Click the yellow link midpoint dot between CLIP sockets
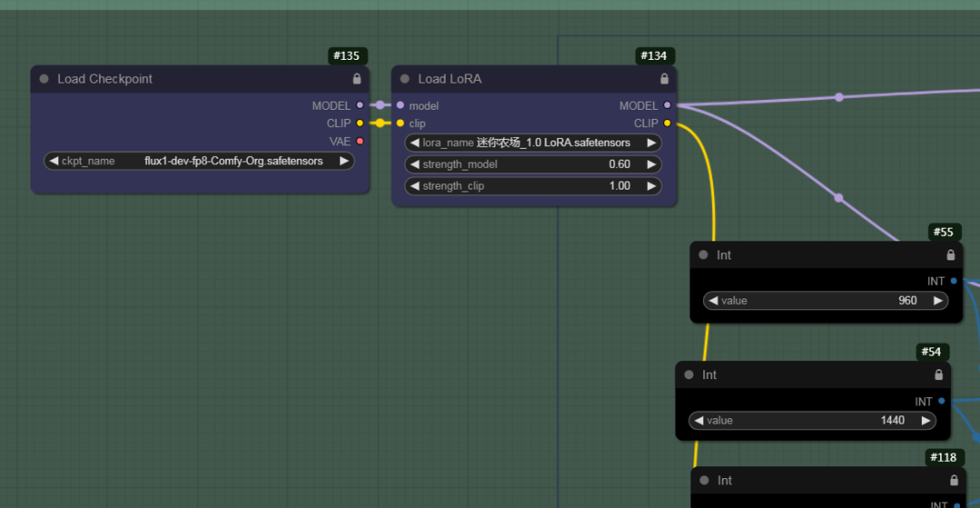 tap(380, 123)
